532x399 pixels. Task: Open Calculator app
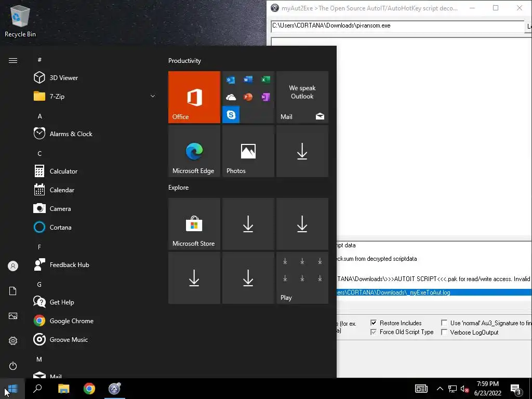[95, 171]
